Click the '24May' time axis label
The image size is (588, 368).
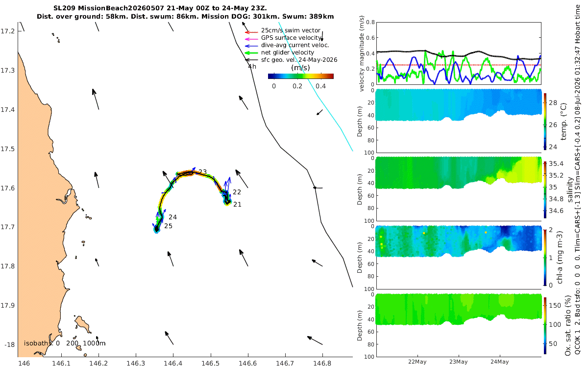click(x=500, y=362)
